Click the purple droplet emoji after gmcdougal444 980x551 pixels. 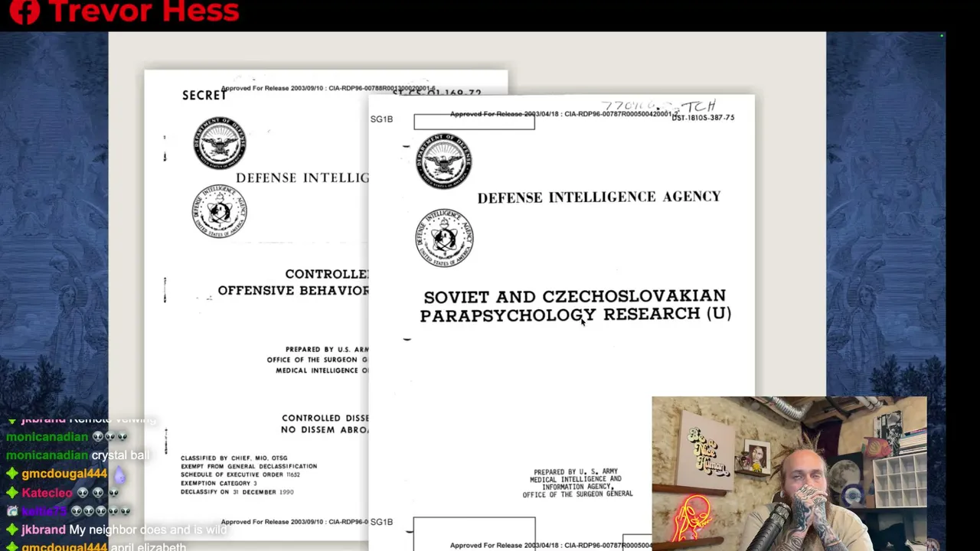tap(119, 474)
